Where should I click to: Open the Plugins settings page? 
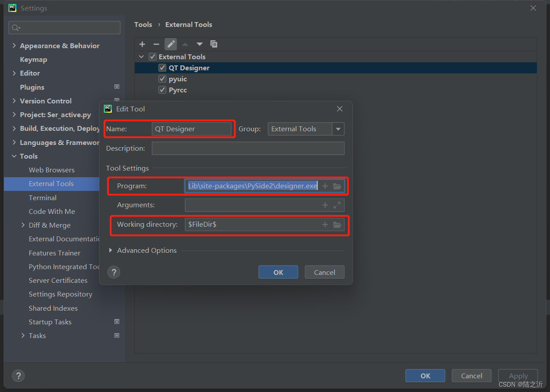(x=32, y=87)
